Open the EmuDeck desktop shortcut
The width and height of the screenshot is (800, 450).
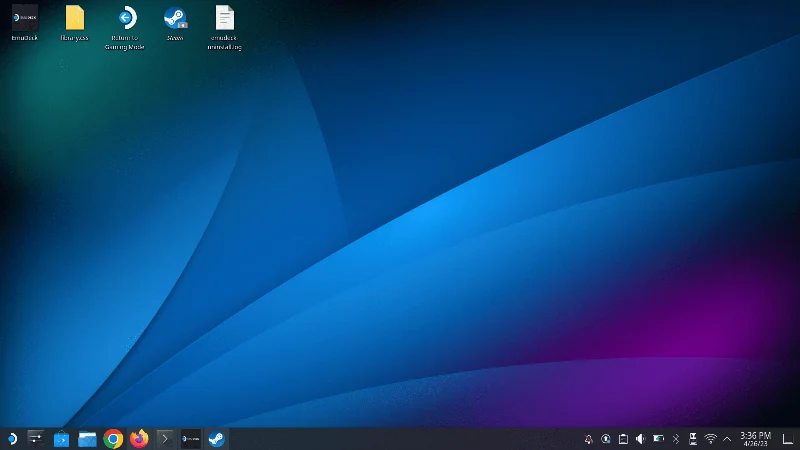pos(24,18)
